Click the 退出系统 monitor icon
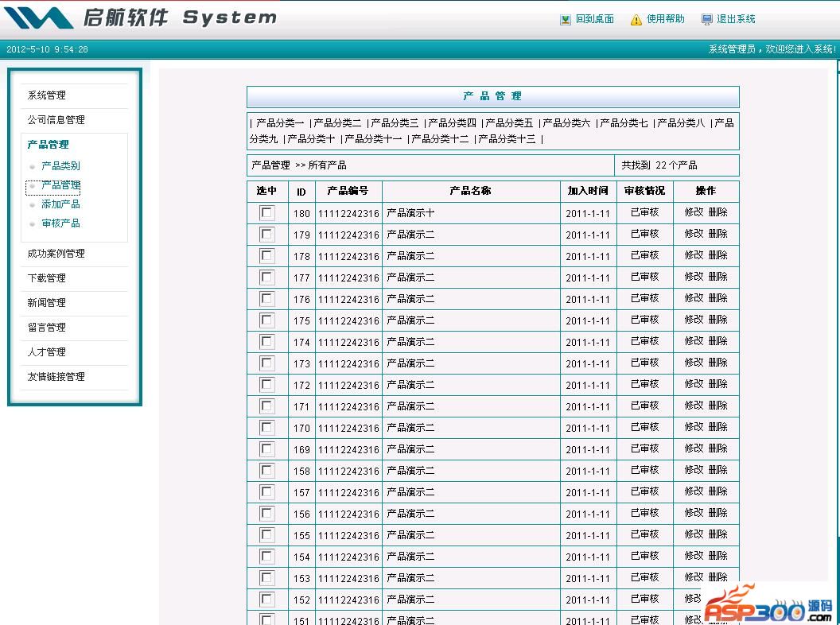The image size is (840, 625). click(706, 20)
